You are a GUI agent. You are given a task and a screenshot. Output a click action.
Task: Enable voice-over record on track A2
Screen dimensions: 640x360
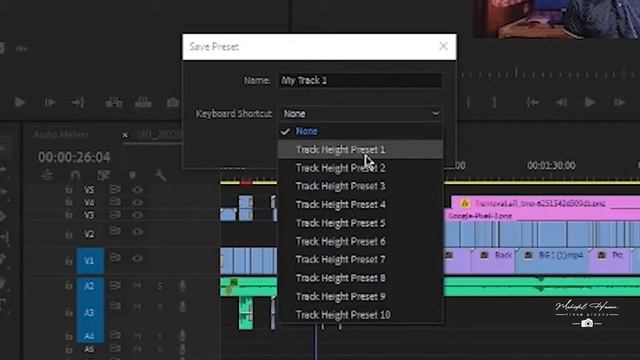tap(182, 286)
